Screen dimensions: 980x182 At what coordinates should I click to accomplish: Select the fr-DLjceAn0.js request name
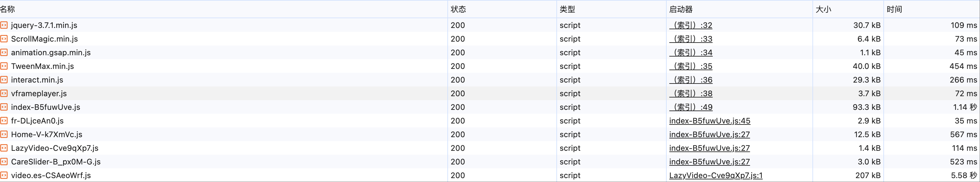[37, 121]
